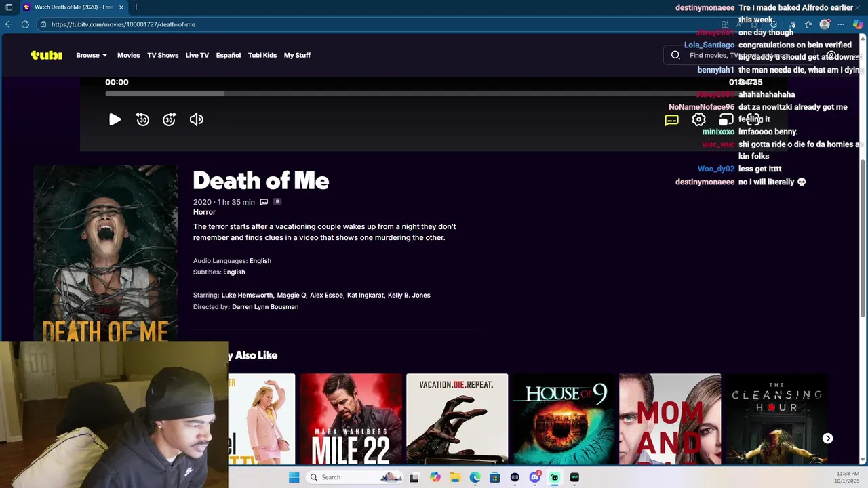Open the Mom and Dad movie thumbnail

click(670, 419)
